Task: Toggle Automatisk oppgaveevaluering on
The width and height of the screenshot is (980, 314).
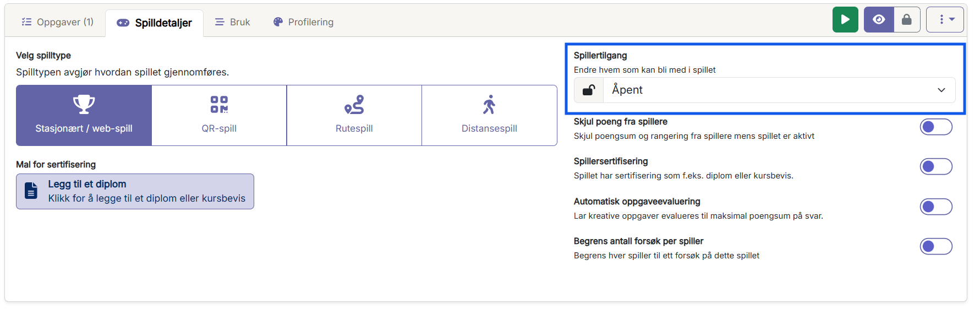Action: click(x=935, y=207)
